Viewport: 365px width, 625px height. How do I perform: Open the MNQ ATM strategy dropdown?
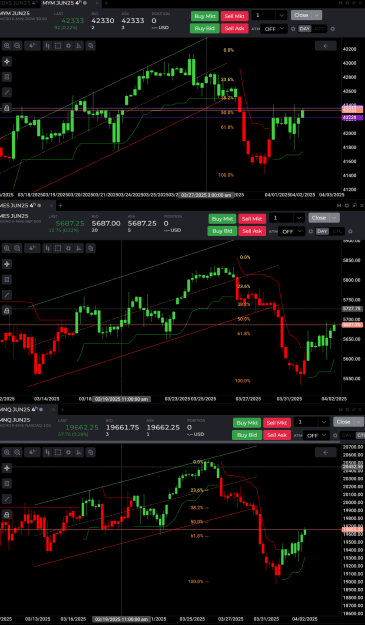point(316,436)
